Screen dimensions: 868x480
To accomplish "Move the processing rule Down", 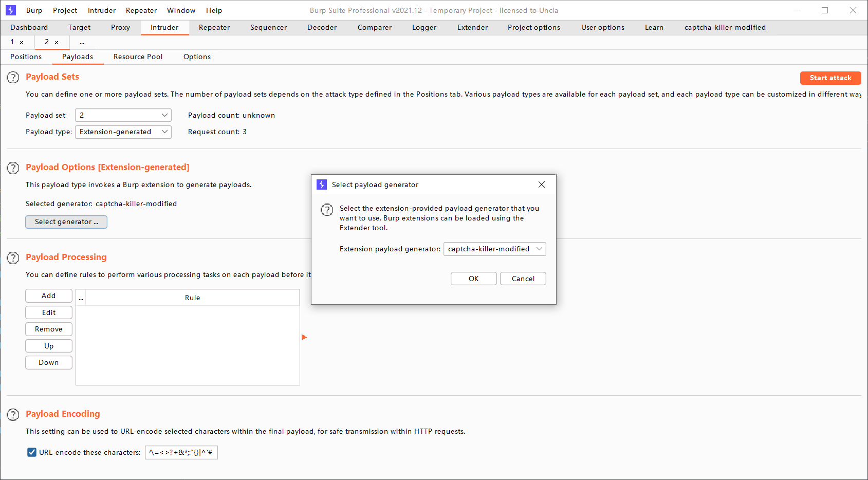I will (49, 363).
